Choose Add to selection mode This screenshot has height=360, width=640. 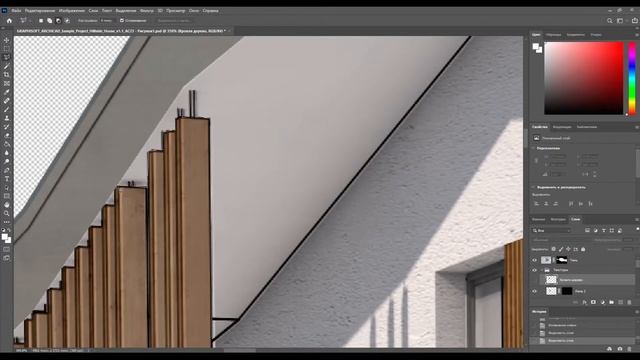click(49, 20)
